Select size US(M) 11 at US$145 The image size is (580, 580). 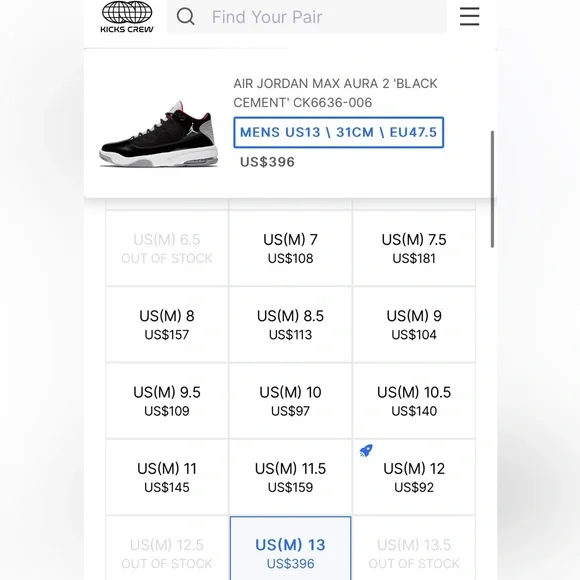click(167, 477)
